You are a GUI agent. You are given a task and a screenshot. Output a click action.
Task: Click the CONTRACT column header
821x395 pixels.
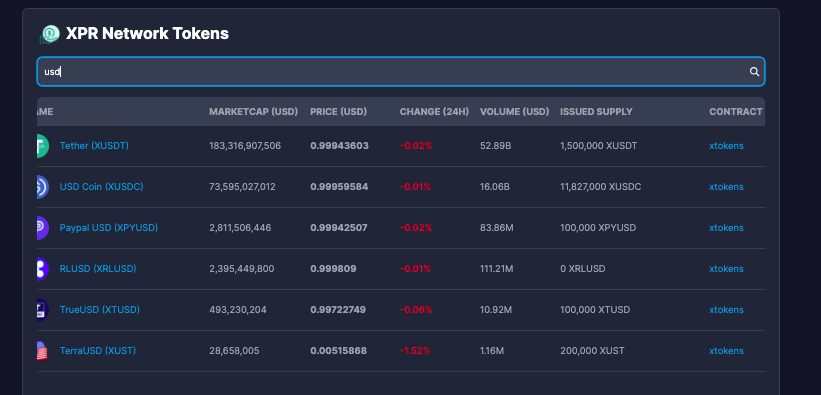tap(736, 112)
